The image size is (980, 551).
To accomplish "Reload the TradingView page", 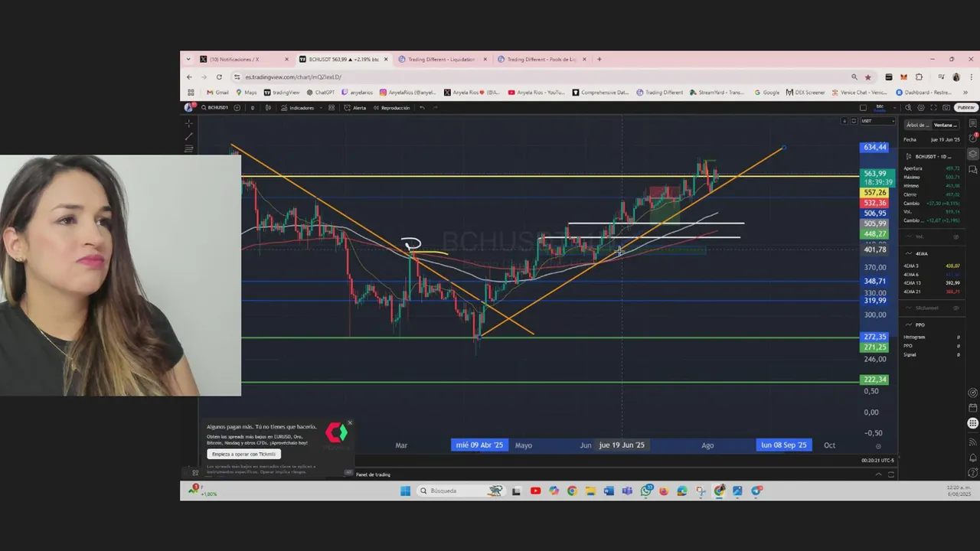I will pos(219,77).
